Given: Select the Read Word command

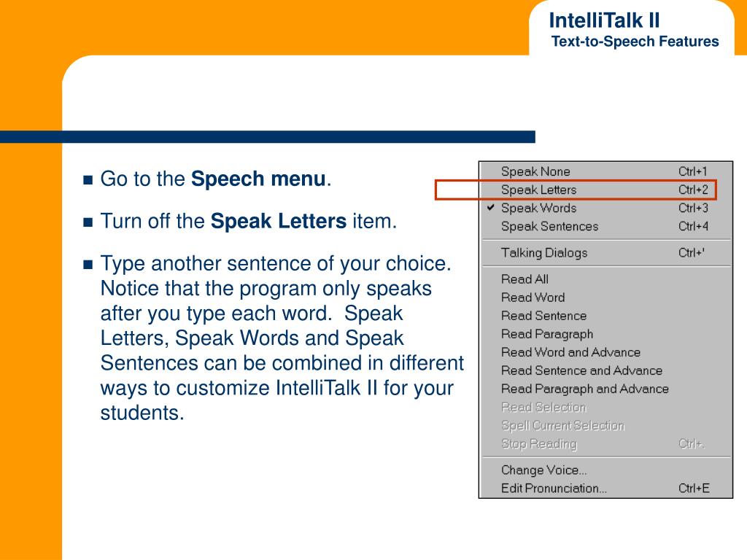Looking at the screenshot, I should pos(605,297).
